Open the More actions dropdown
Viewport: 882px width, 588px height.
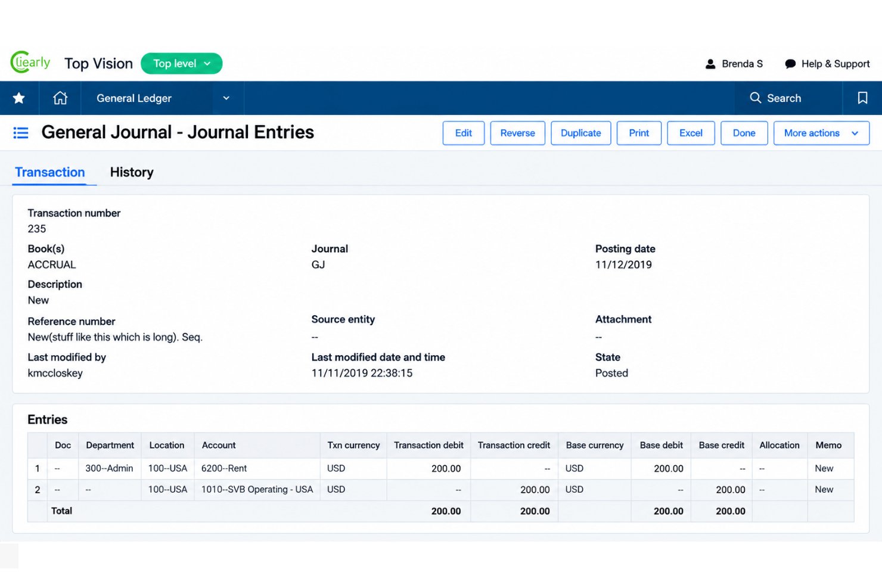click(821, 133)
